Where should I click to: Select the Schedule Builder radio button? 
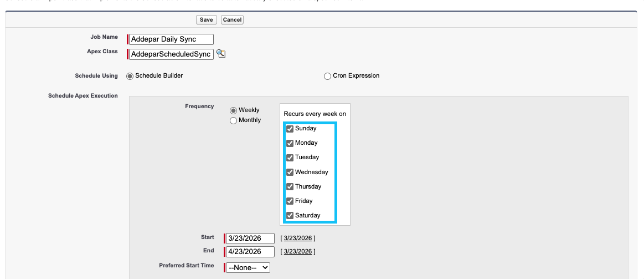click(130, 76)
